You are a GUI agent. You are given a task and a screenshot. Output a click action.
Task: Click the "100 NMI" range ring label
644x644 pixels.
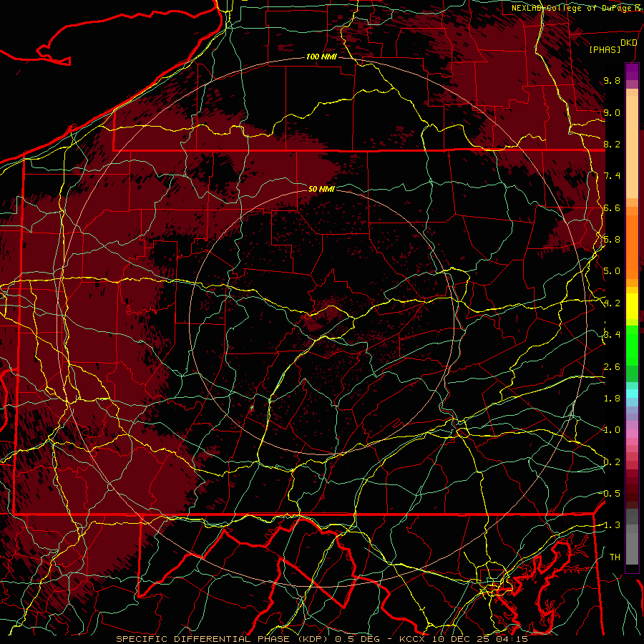pos(321,57)
